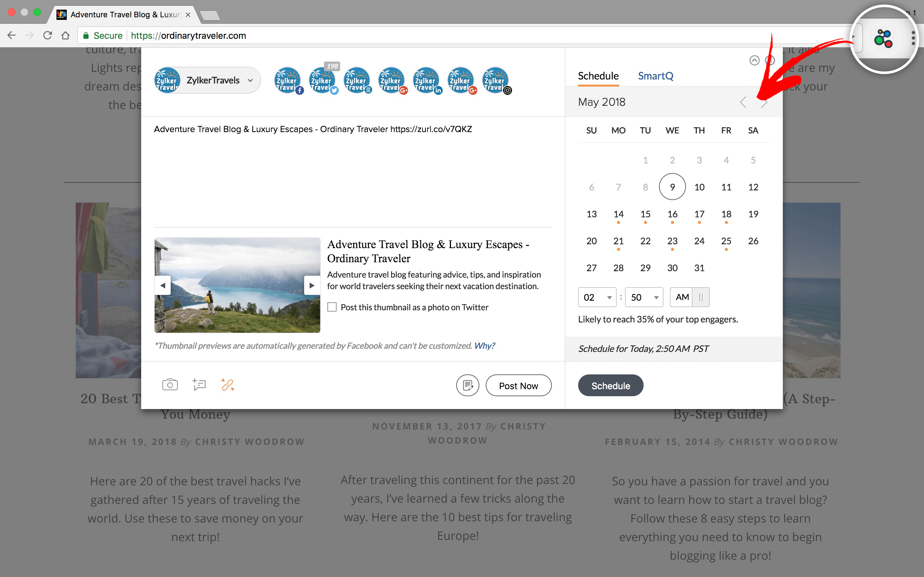Click the add comment icon
Screen dimensions: 924x577
click(x=199, y=385)
